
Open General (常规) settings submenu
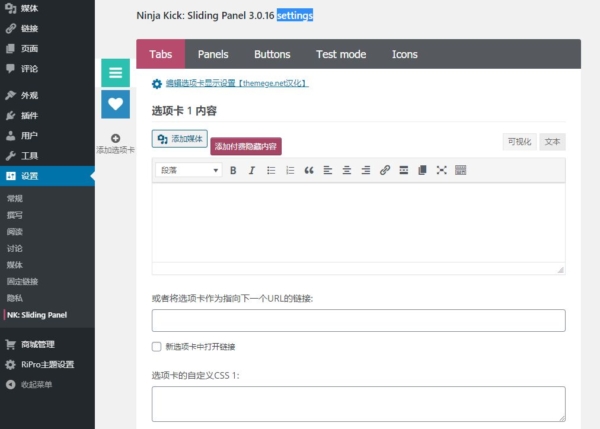click(x=15, y=198)
